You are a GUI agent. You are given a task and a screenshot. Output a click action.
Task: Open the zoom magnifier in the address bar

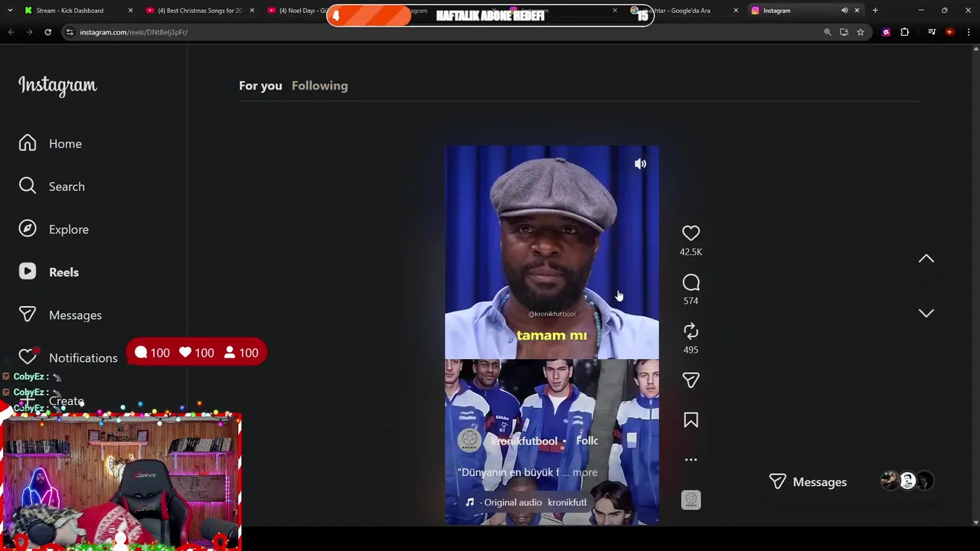tap(828, 32)
